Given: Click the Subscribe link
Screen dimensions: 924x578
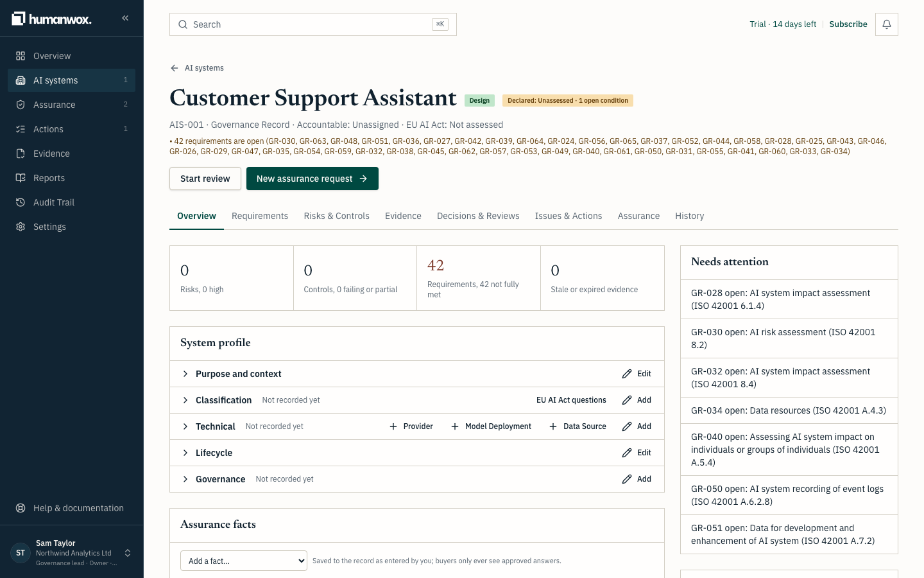Looking at the screenshot, I should coord(848,24).
